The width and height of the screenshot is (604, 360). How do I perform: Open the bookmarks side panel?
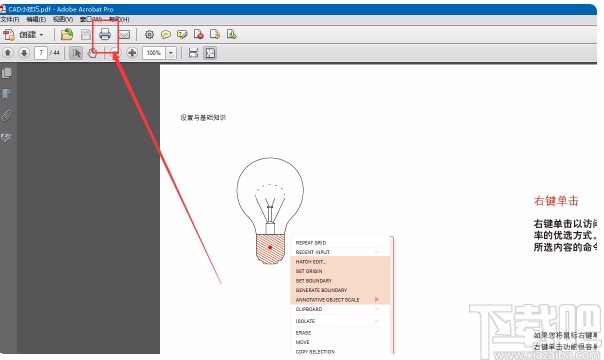7,94
